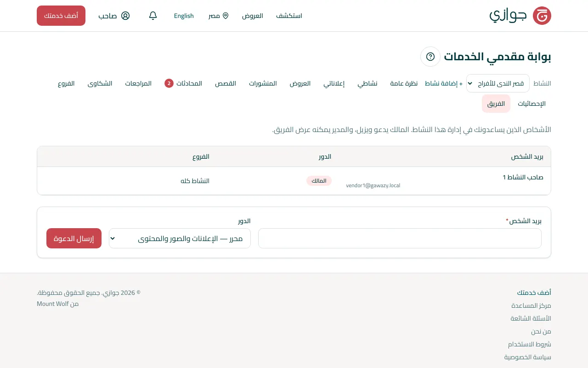
Task: Go to the المنشورات tab
Action: pos(263,83)
